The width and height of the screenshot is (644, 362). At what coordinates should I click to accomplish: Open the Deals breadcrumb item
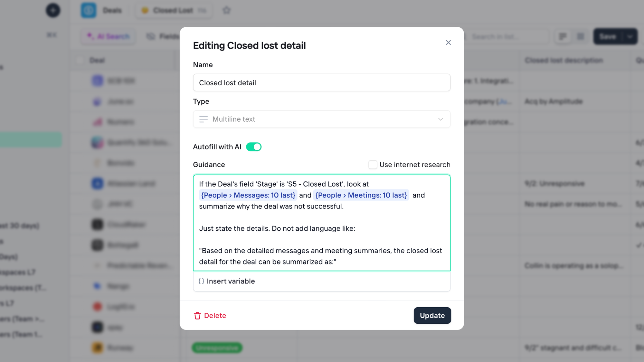pyautogui.click(x=112, y=10)
